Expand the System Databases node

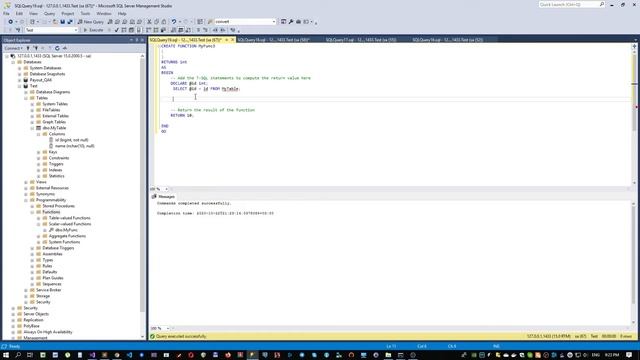(x=20, y=68)
